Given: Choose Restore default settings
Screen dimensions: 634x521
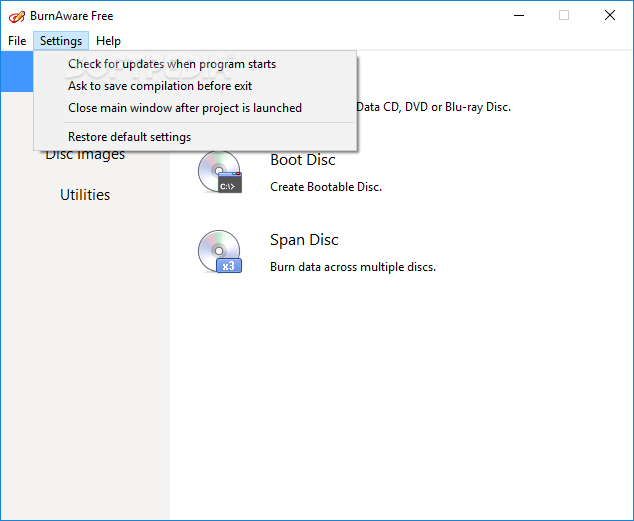Looking at the screenshot, I should tap(195, 137).
